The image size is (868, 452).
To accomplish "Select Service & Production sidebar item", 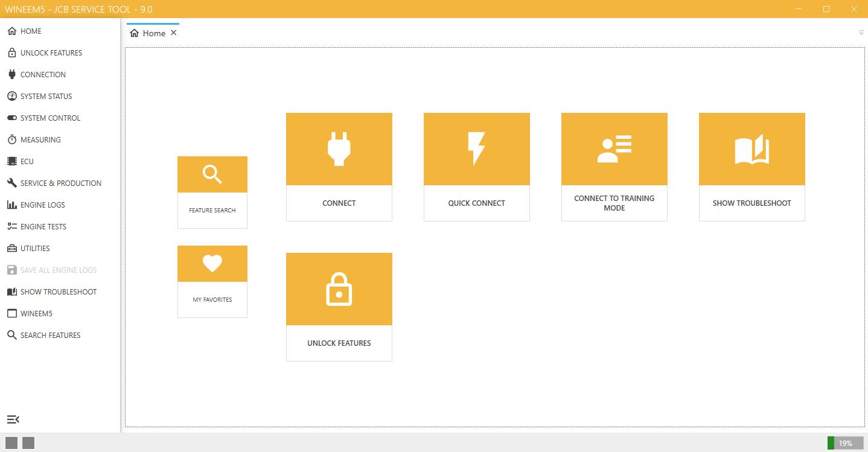I will click(x=60, y=183).
